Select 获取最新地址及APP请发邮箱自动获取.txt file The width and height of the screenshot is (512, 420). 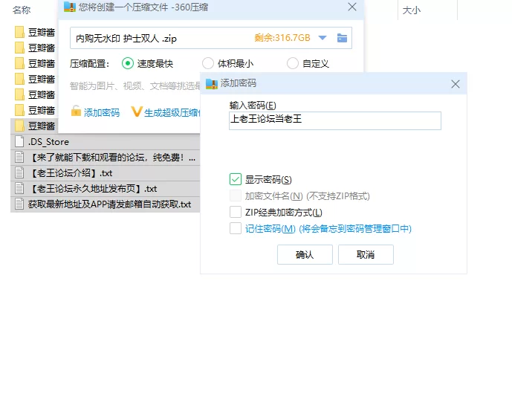click(105, 204)
